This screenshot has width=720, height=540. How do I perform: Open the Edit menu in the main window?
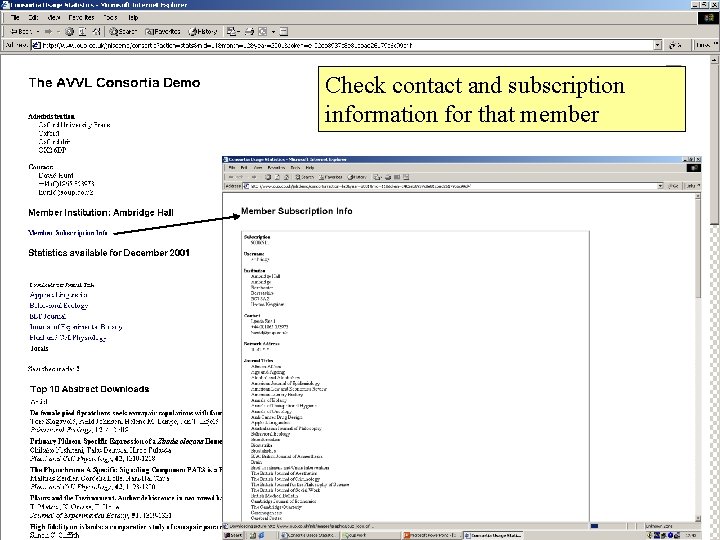[x=33, y=17]
